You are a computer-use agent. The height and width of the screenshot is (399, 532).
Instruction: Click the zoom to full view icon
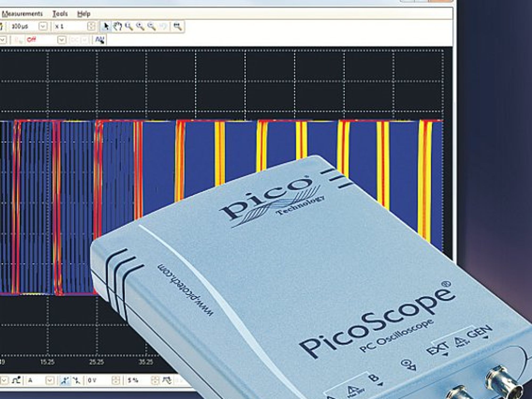point(177,26)
